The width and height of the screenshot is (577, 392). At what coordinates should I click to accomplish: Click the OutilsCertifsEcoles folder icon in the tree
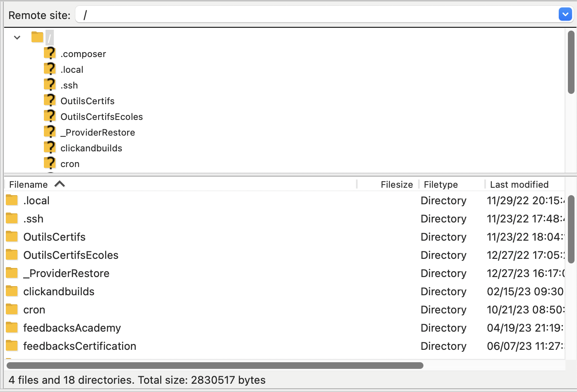click(49, 115)
